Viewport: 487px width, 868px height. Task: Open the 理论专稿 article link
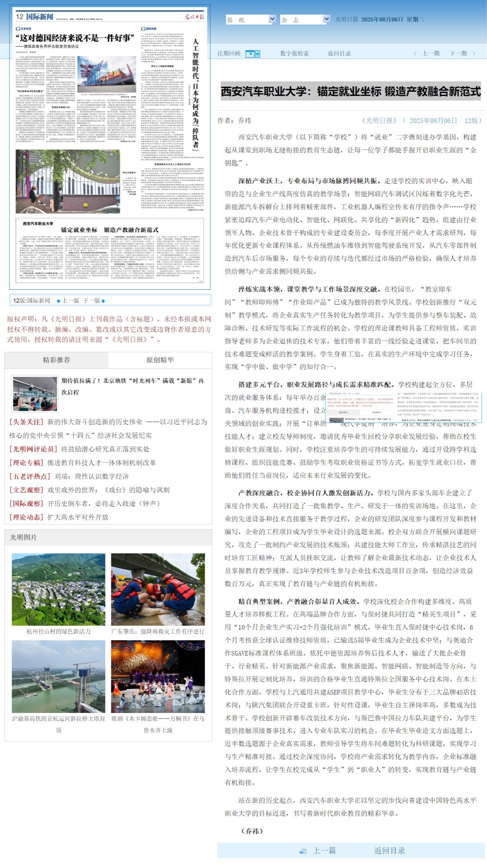point(102,463)
